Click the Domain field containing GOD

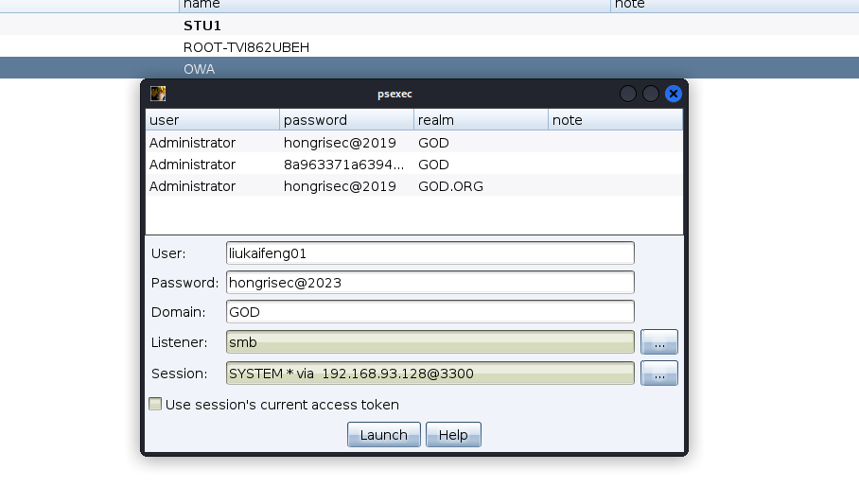pos(429,312)
